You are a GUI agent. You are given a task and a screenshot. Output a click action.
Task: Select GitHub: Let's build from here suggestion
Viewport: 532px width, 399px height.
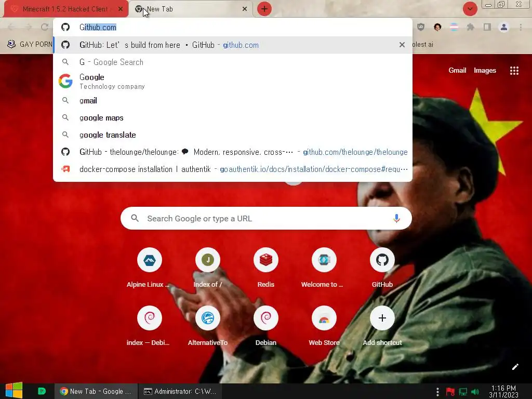pyautogui.click(x=233, y=45)
